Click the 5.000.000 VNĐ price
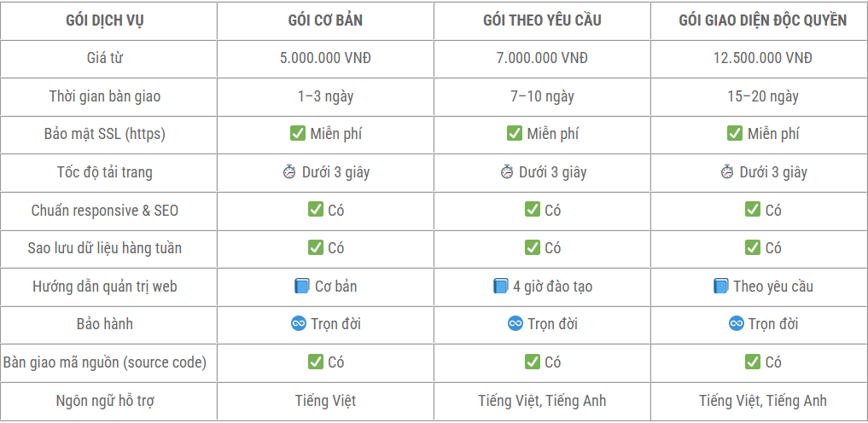The image size is (868, 423). (325, 58)
